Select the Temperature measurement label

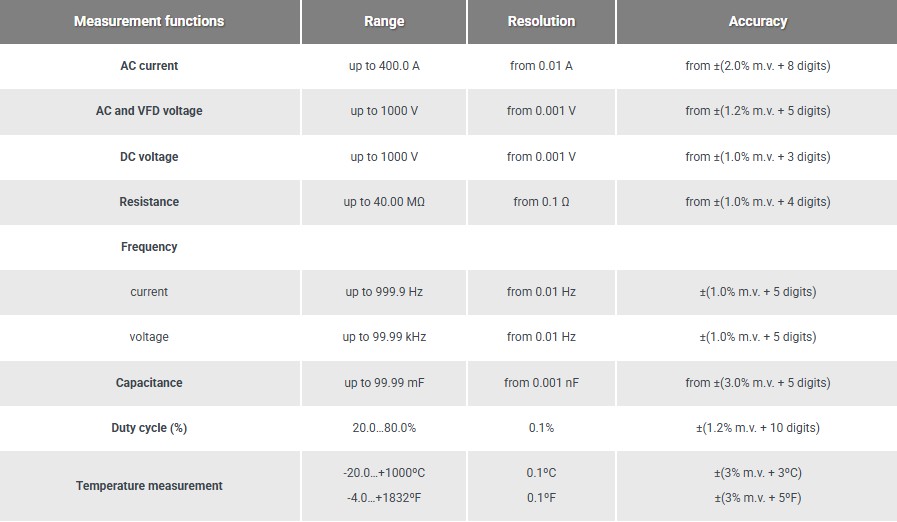tap(149, 486)
